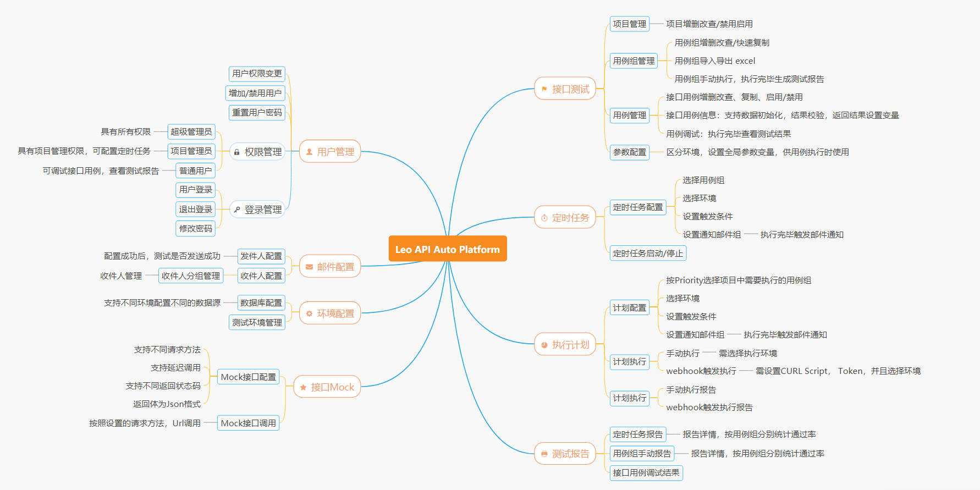Click the text 按Priority选择项目中需要执行的用例组
This screenshot has width=980, height=490.
[x=739, y=280]
